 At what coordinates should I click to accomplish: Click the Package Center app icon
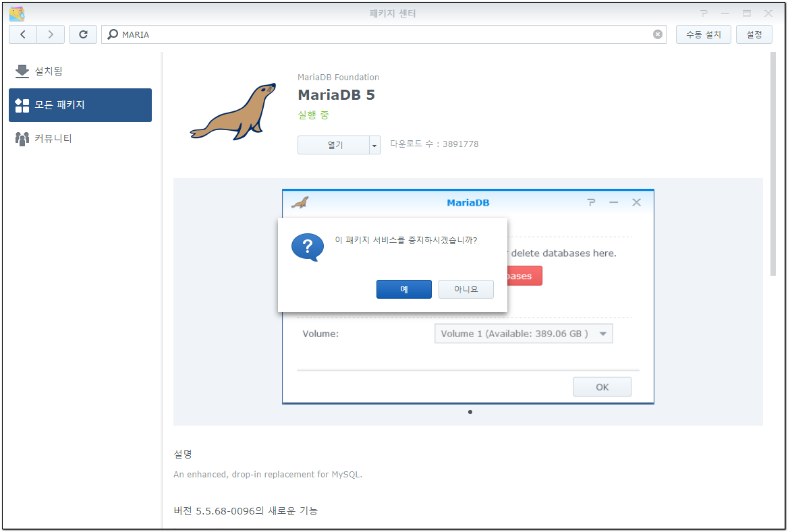(17, 13)
